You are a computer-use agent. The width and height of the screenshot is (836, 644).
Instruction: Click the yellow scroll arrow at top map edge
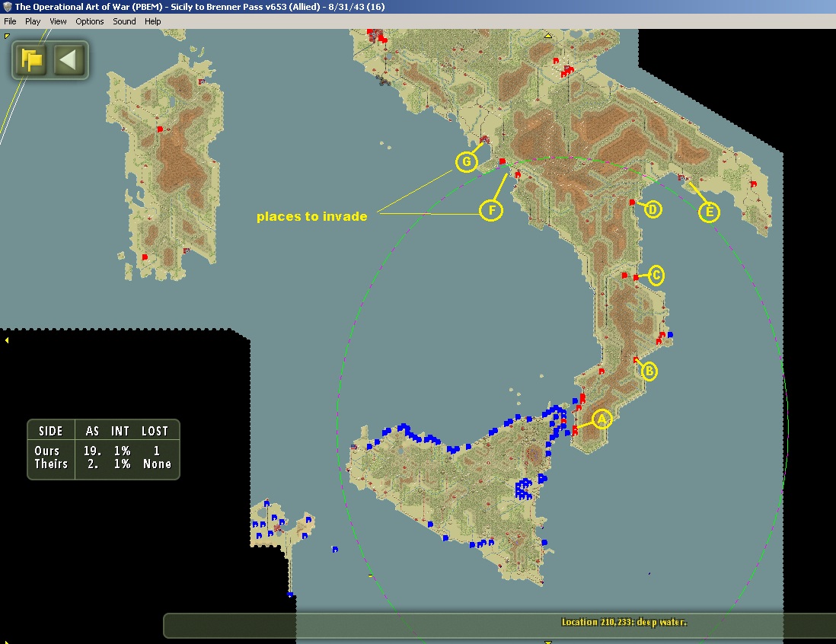coord(547,36)
